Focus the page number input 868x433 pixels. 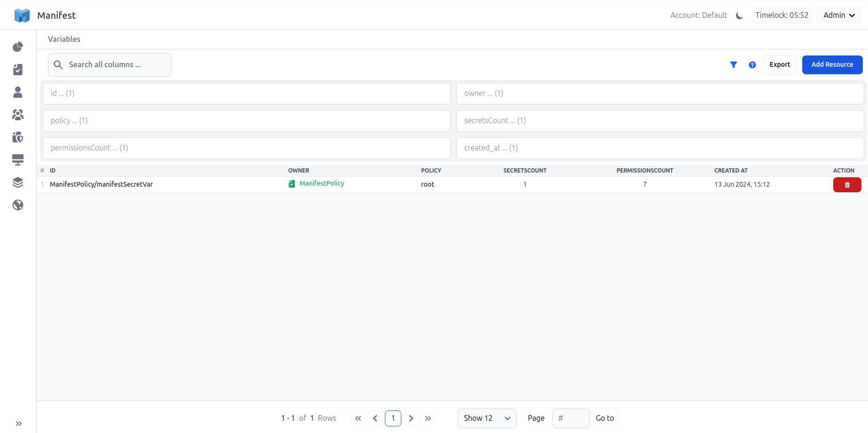[x=571, y=418]
